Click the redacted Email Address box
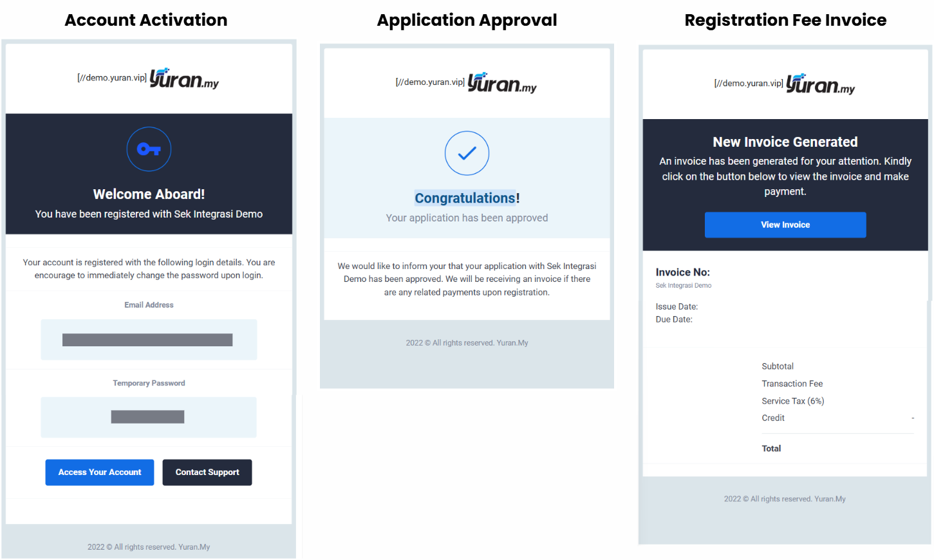Viewport: 934px width, 560px height. click(x=148, y=340)
